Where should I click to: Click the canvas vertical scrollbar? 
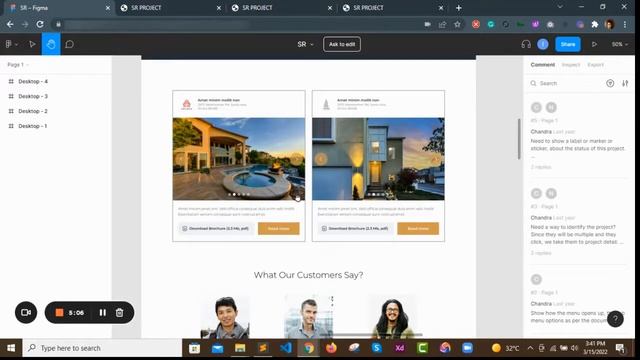(x=519, y=139)
